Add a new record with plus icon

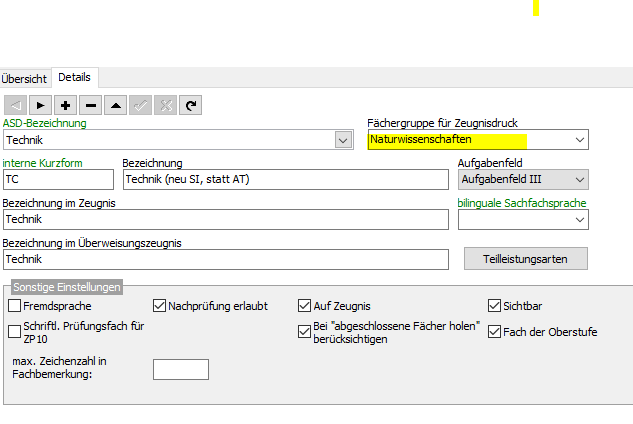[x=66, y=104]
